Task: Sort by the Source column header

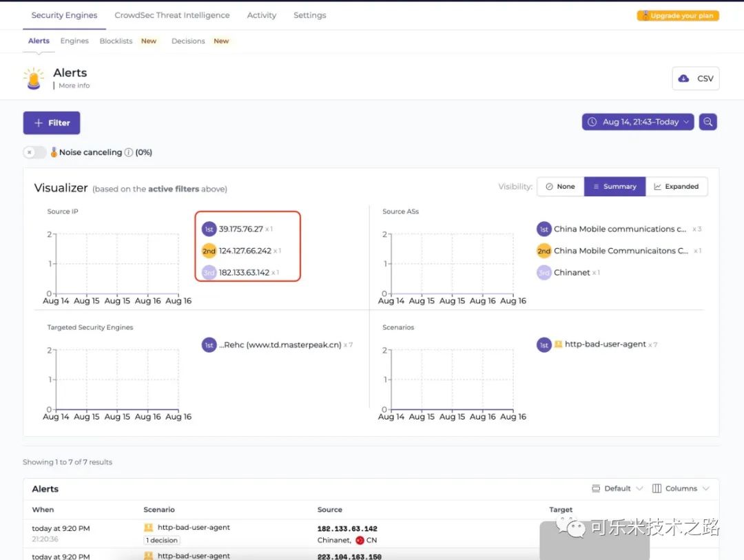Action: [330, 509]
